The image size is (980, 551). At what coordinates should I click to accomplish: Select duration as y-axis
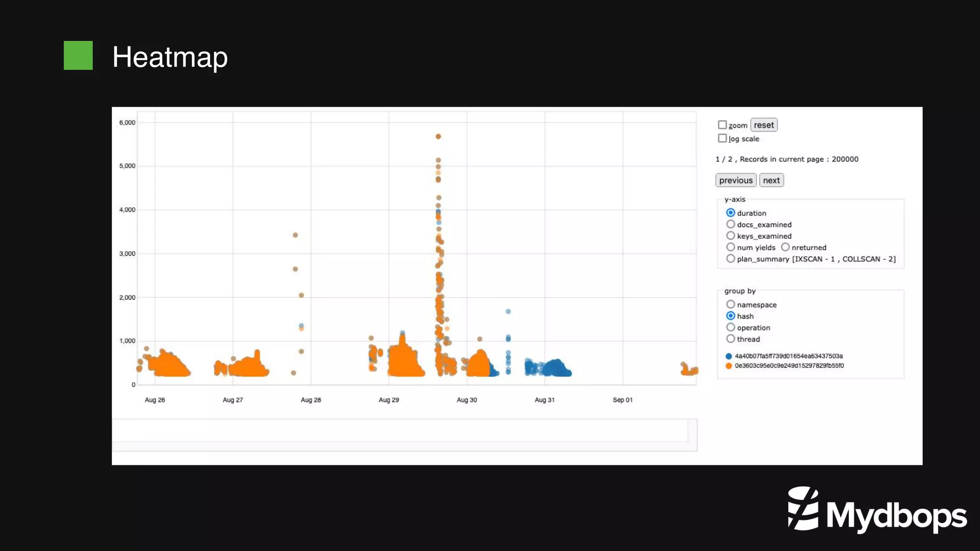pos(730,213)
